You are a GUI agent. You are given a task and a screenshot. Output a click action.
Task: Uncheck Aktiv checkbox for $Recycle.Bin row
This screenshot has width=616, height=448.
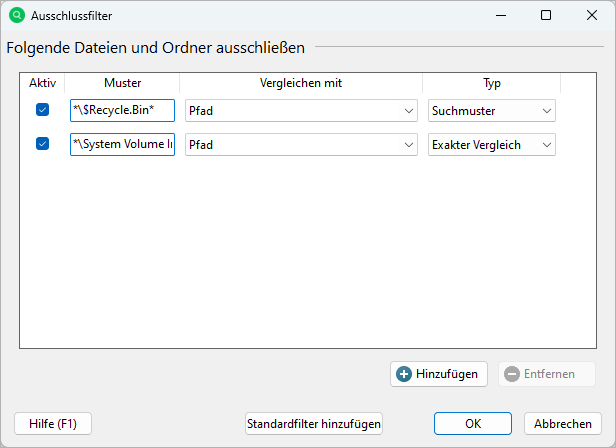click(42, 110)
